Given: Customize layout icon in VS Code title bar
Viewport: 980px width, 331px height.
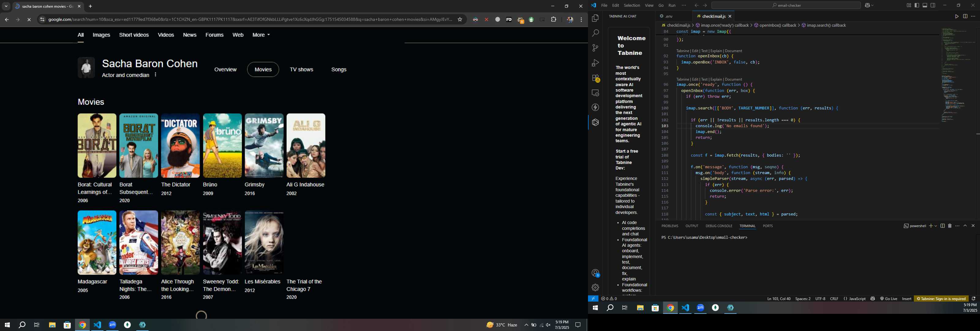Looking at the screenshot, I should (909, 5).
